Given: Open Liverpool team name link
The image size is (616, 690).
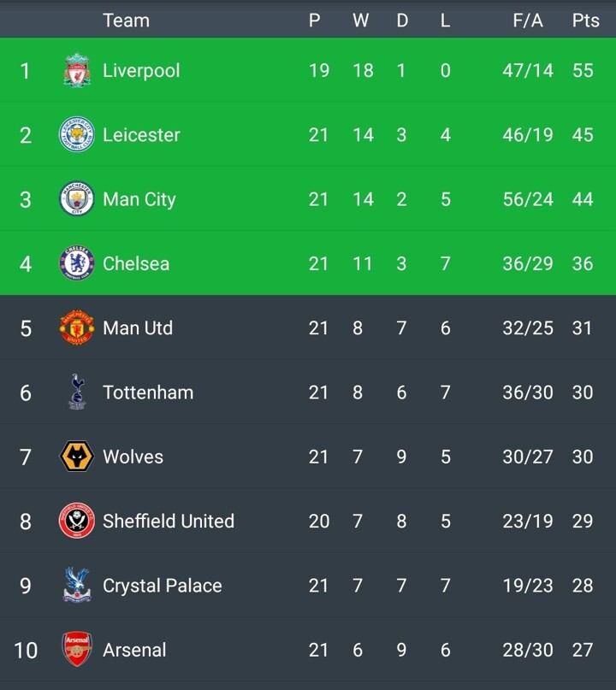Looking at the screenshot, I should 141,70.
